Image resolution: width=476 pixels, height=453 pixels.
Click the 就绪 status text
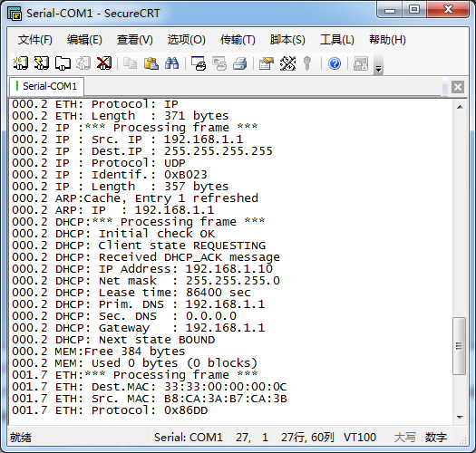[x=21, y=438]
